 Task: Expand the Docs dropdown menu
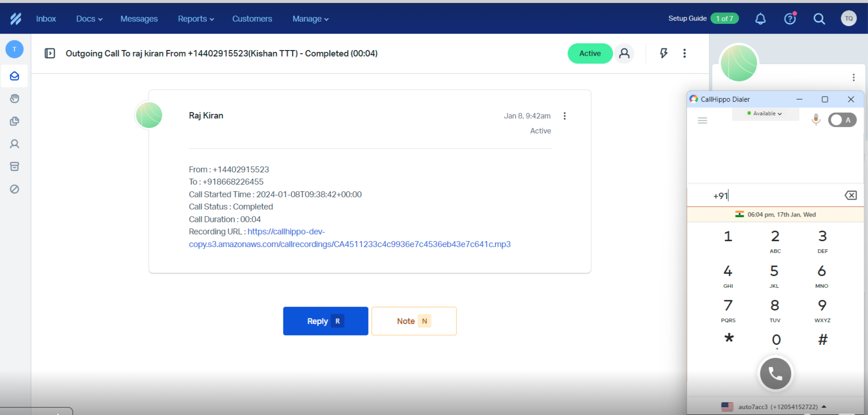click(x=89, y=19)
